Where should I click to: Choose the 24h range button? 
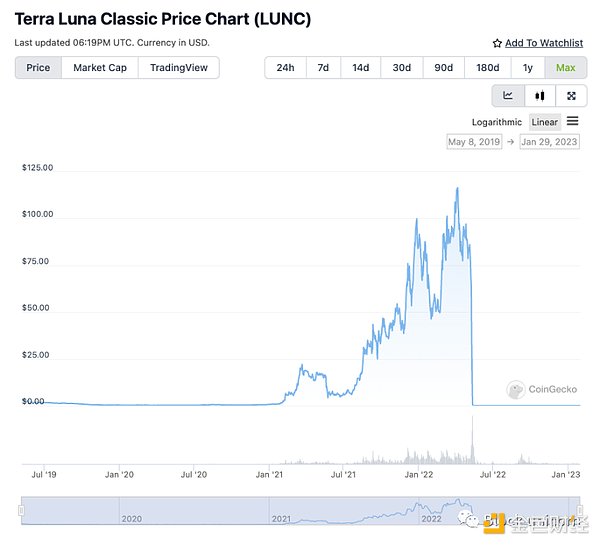[x=285, y=68]
